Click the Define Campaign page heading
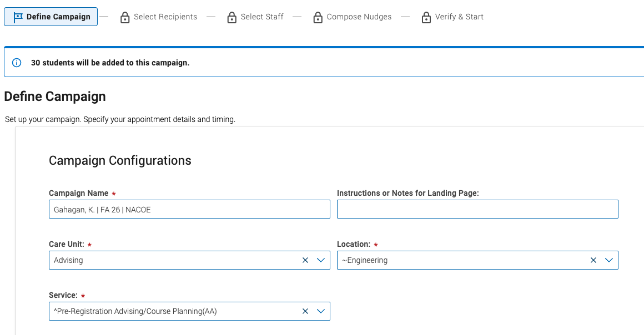This screenshot has width=644, height=335. click(55, 97)
